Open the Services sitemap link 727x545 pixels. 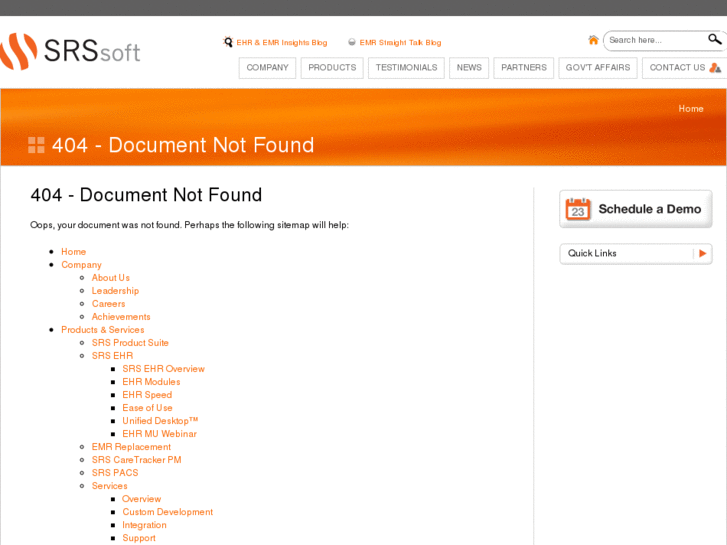(109, 486)
